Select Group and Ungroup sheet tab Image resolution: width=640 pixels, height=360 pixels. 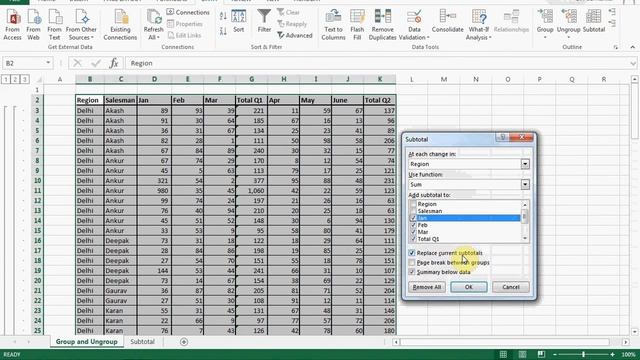86,342
